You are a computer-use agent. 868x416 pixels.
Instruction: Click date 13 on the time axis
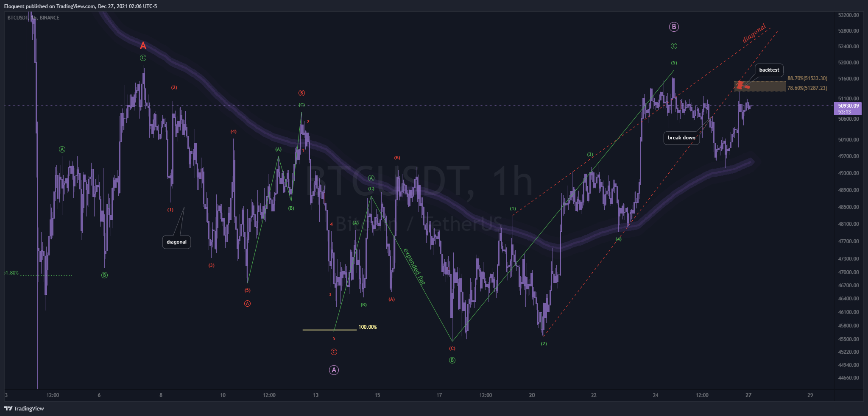tap(315, 395)
